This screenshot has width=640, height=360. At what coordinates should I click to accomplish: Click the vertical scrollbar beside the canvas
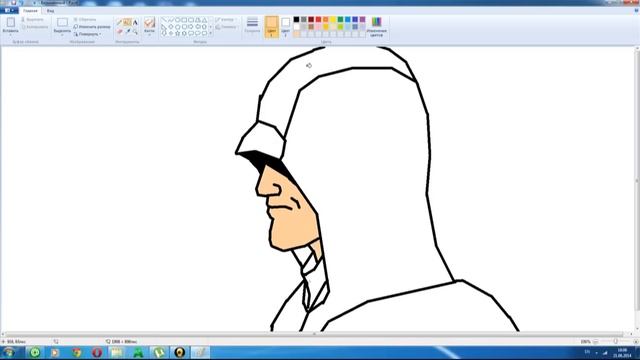click(x=637, y=180)
